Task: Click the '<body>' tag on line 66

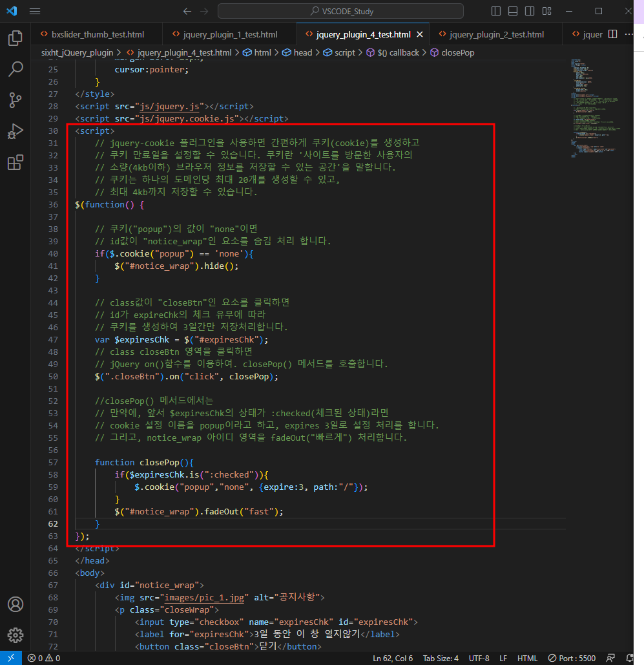Action: 89,573
